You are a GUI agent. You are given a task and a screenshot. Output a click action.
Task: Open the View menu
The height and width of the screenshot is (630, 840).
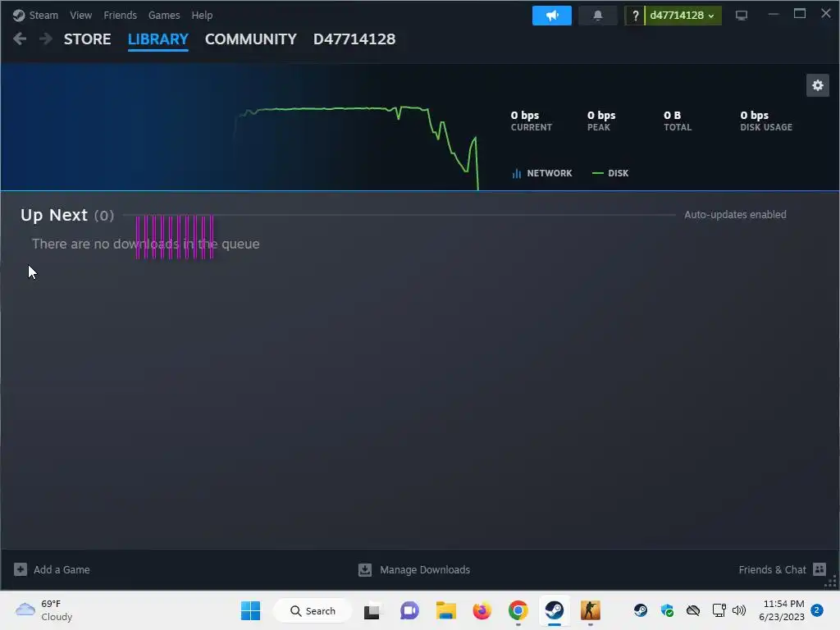click(81, 15)
